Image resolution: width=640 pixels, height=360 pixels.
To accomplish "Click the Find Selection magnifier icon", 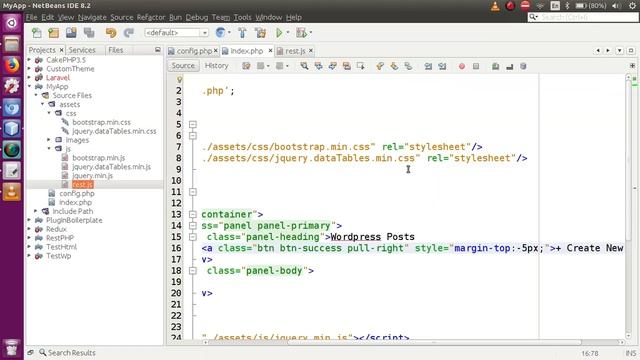I will [304, 66].
